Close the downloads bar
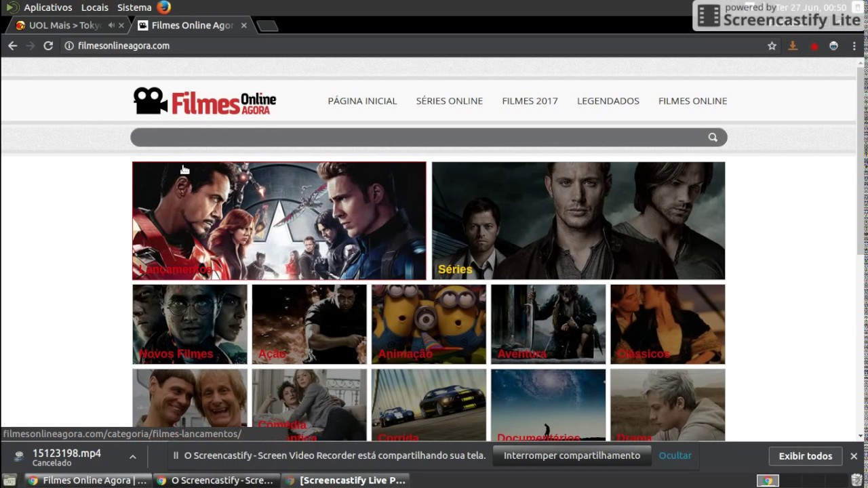Viewport: 868px width, 488px height. coord(854,456)
